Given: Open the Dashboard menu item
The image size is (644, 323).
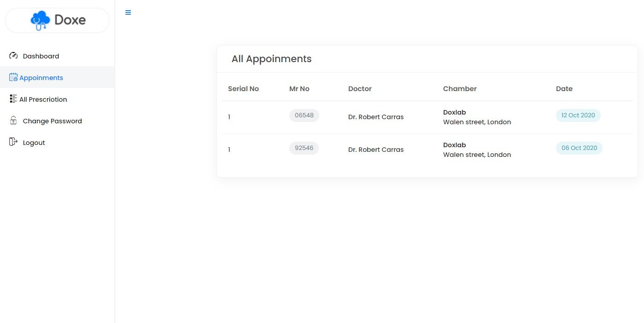Looking at the screenshot, I should (41, 56).
